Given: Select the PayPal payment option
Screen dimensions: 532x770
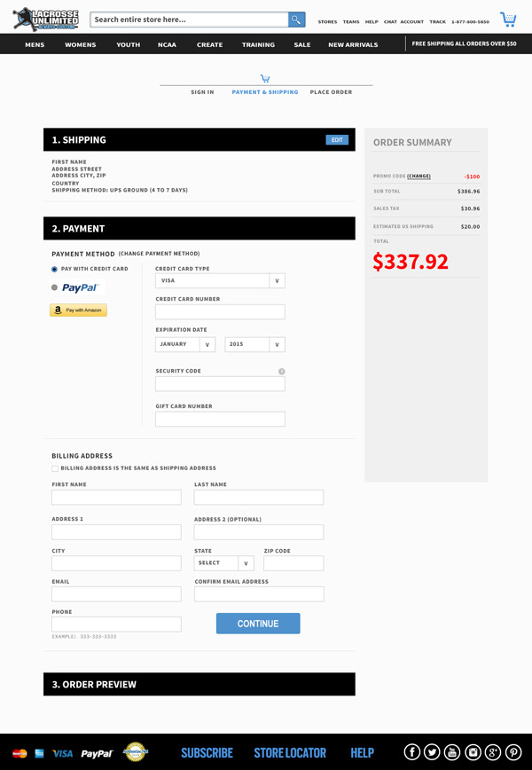Looking at the screenshot, I should click(54, 287).
